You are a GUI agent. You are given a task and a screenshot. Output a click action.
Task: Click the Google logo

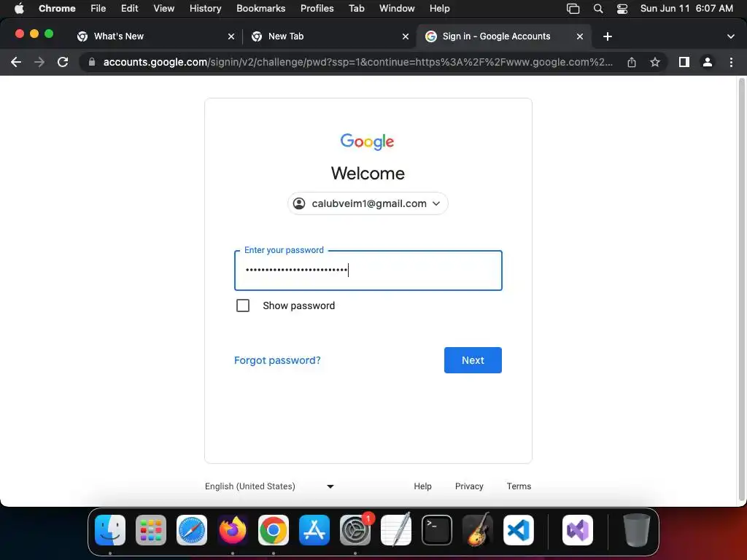point(368,141)
